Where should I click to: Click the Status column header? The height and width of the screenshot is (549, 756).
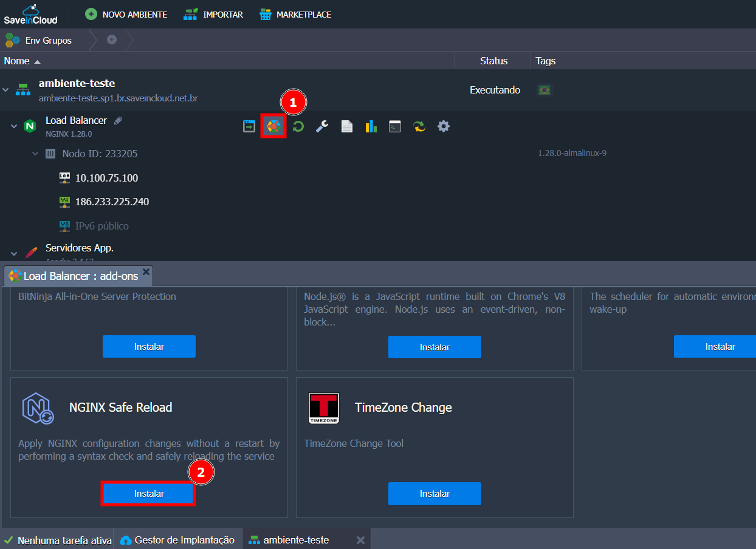(x=493, y=61)
